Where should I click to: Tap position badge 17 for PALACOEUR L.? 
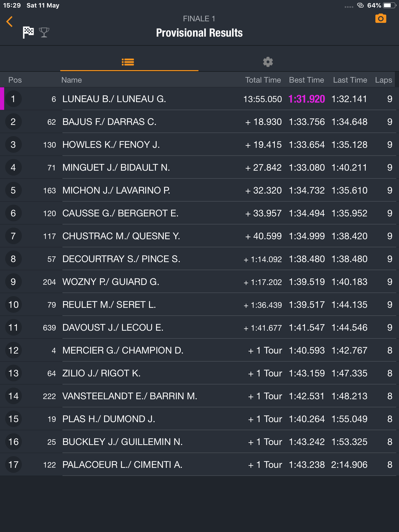pyautogui.click(x=13, y=465)
